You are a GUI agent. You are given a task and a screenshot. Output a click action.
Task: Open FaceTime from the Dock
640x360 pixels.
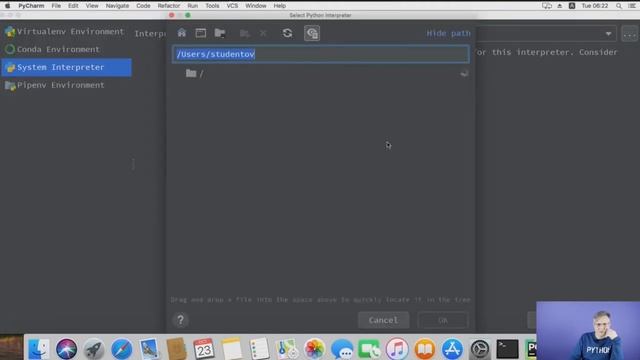click(x=369, y=349)
